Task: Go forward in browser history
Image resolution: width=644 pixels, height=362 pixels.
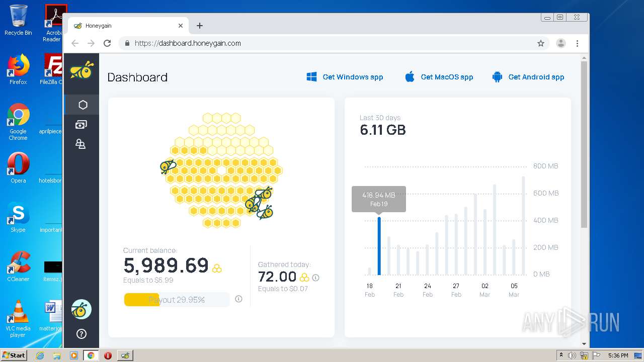Action: click(x=91, y=43)
